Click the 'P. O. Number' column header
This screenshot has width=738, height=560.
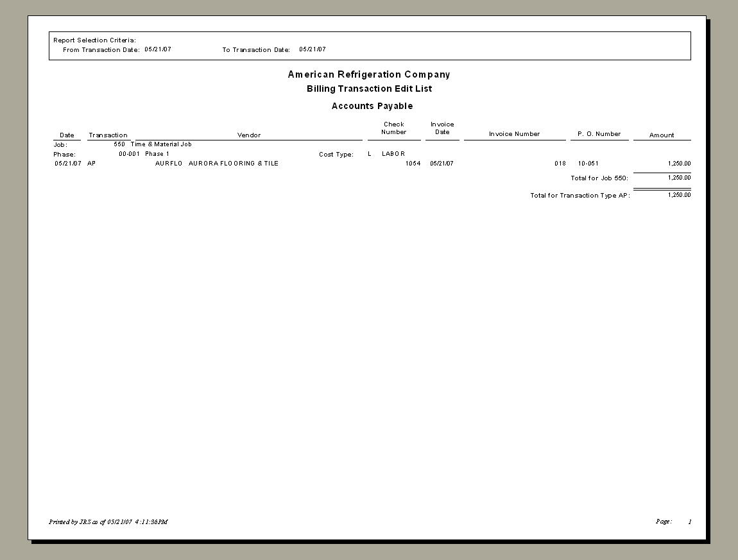click(599, 133)
